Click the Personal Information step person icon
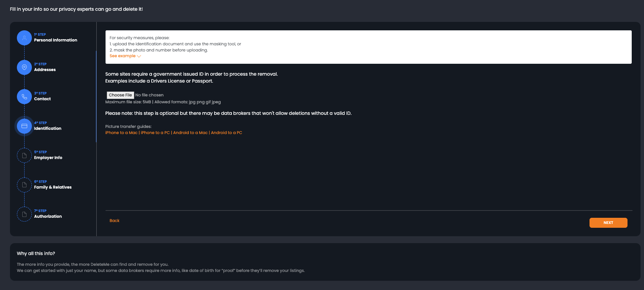The width and height of the screenshot is (644, 290). (24, 38)
